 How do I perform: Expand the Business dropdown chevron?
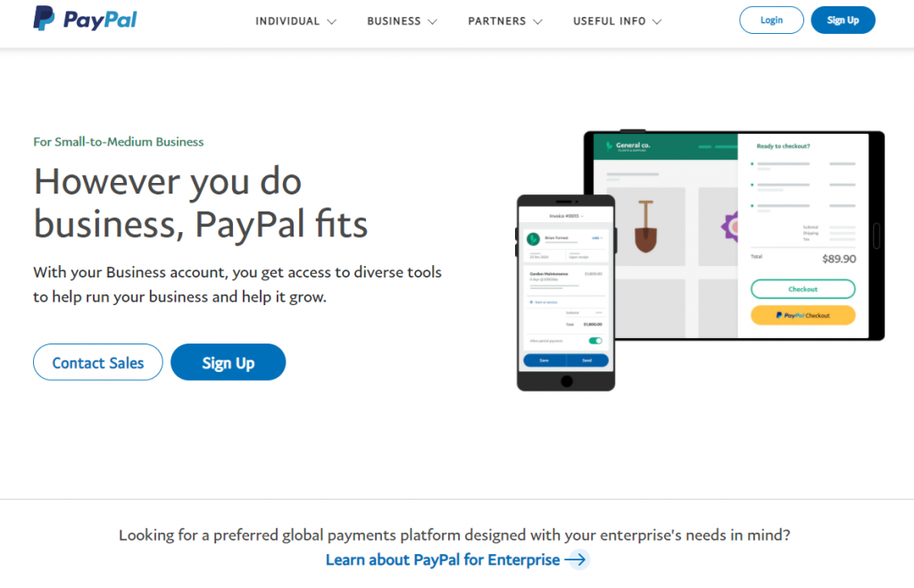[433, 21]
